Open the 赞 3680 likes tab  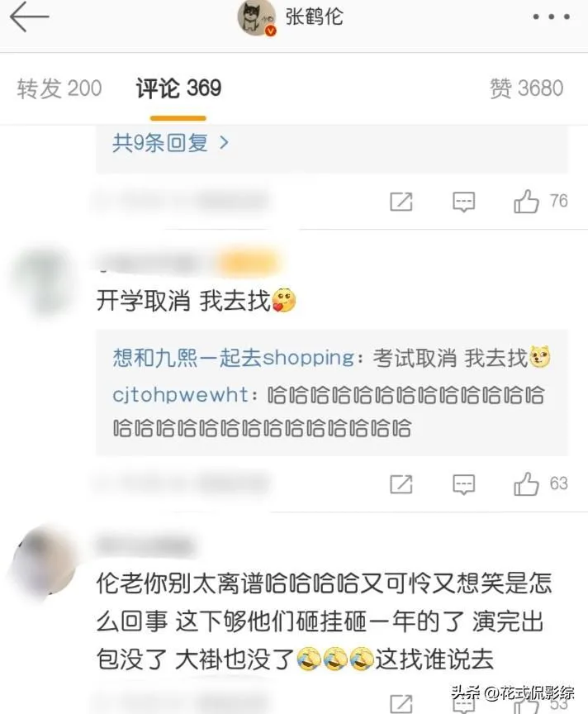click(527, 88)
